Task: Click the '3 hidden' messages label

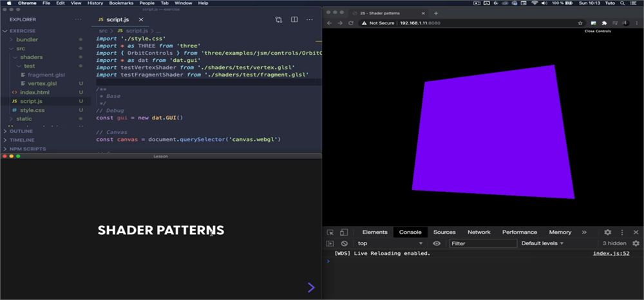Action: click(614, 243)
